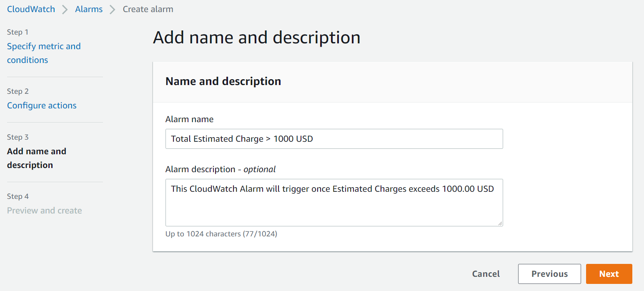
Task: Select the Add name and description step
Action: [36, 158]
